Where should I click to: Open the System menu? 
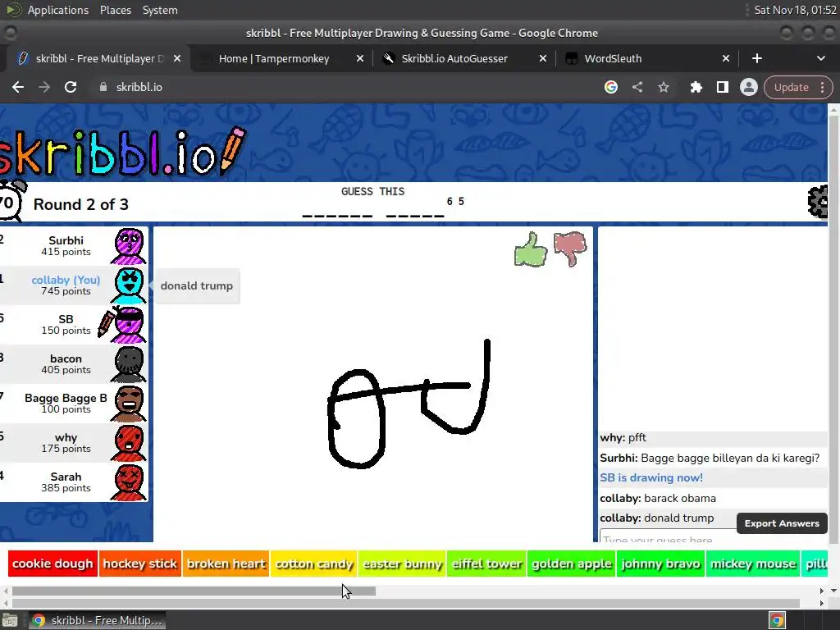click(160, 10)
